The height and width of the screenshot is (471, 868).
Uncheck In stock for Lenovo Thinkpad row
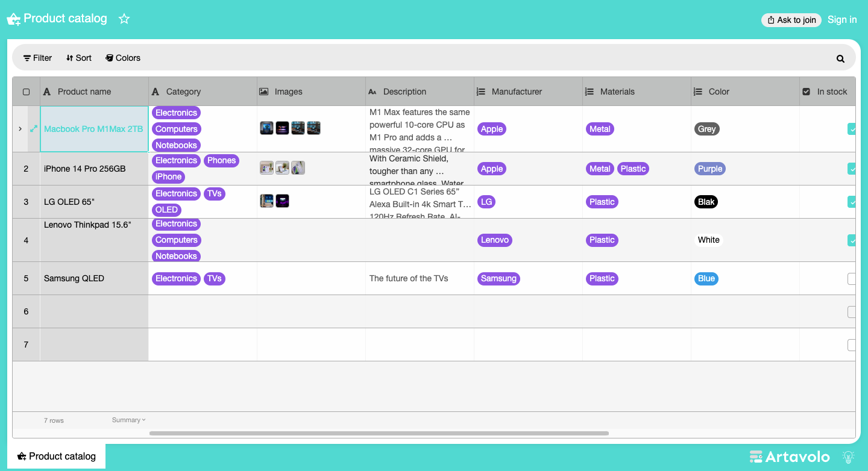852,240
